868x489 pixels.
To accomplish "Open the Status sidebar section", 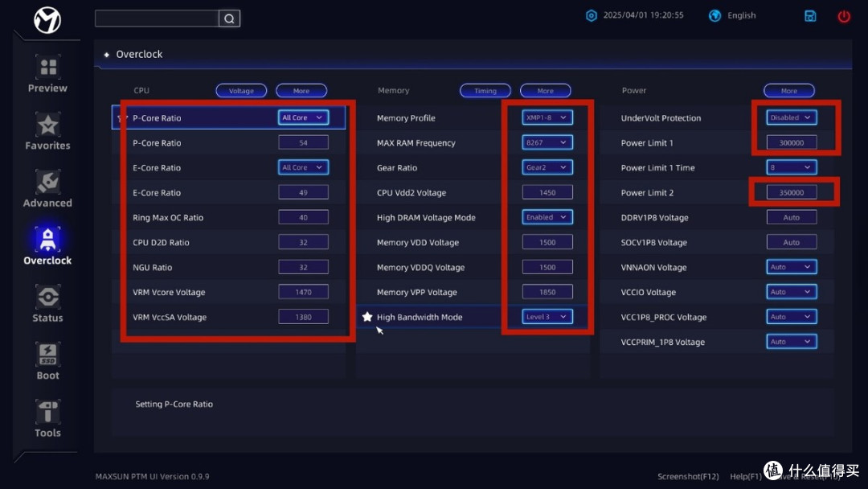I will 47,304.
